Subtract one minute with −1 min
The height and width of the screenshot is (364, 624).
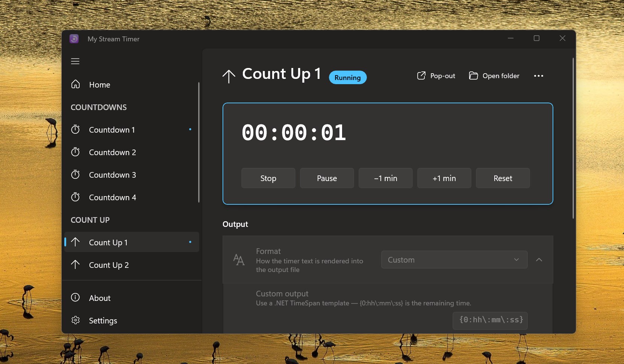[386, 178]
